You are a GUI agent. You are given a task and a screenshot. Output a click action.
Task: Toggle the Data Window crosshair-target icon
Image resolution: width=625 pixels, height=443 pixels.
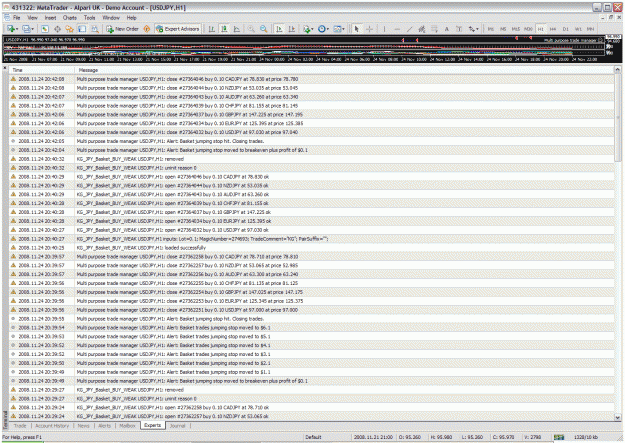[x=57, y=29]
